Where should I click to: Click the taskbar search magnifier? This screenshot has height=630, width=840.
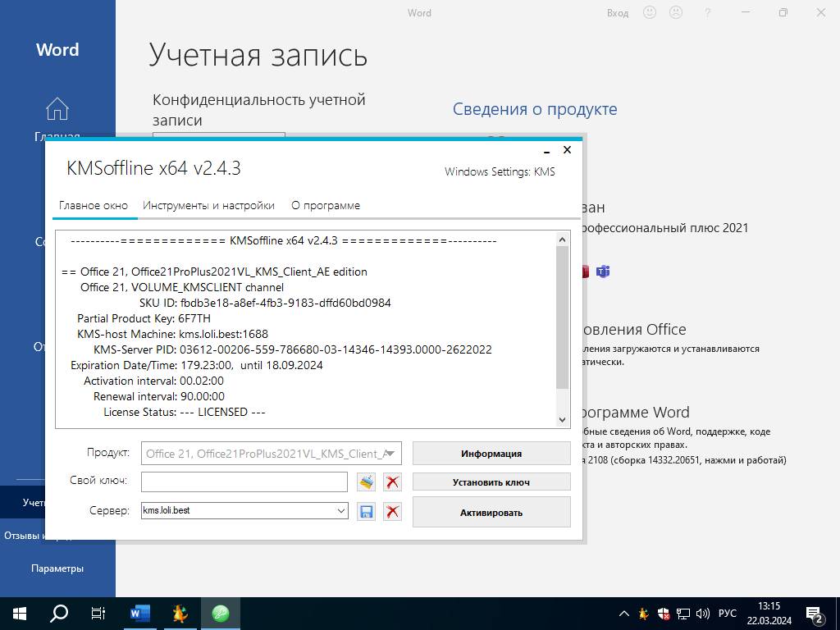click(x=58, y=614)
